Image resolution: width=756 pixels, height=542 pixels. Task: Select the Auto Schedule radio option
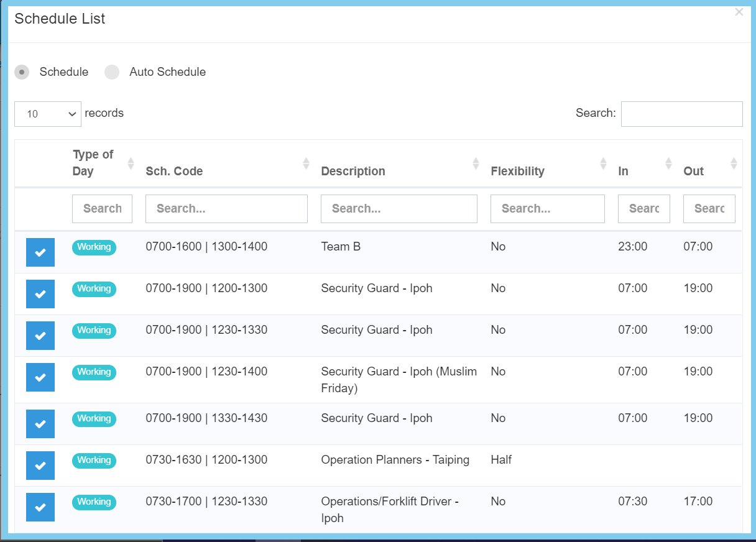[112, 72]
